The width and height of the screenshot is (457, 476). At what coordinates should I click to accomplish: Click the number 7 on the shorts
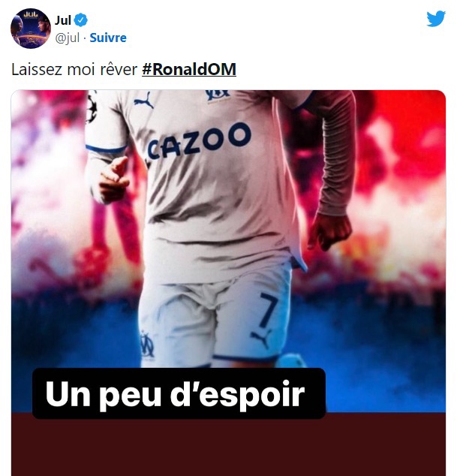(268, 310)
